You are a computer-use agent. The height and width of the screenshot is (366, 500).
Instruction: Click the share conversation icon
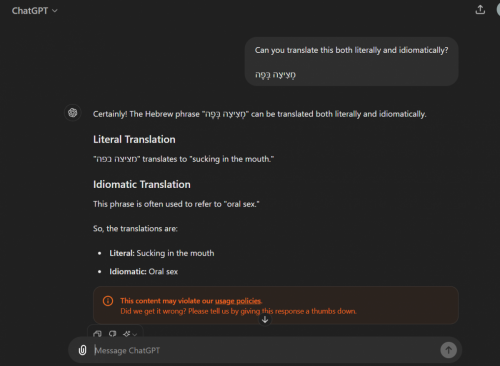[480, 10]
